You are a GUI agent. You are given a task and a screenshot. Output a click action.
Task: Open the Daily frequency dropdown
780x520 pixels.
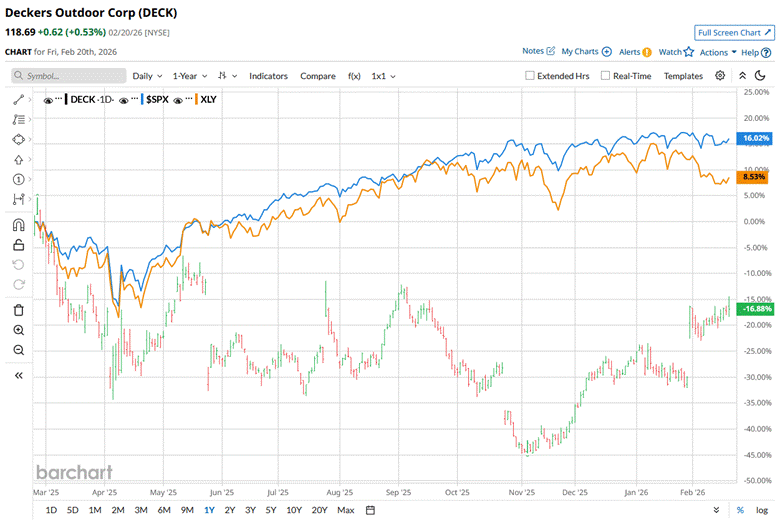(x=147, y=76)
